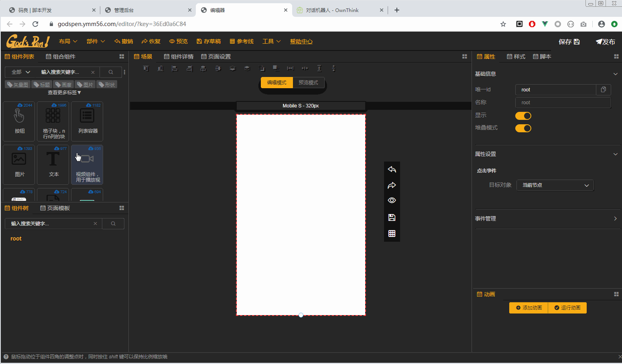Click the floating save disk icon
Viewport: 622px width, 364px height.
pos(392,218)
